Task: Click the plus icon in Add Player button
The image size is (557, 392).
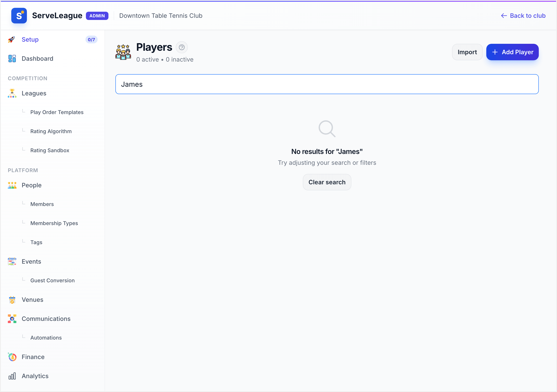Action: (495, 52)
